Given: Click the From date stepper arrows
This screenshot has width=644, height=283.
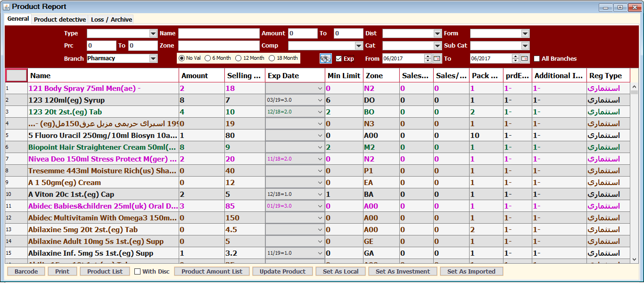Looking at the screenshot, I should coord(428,58).
